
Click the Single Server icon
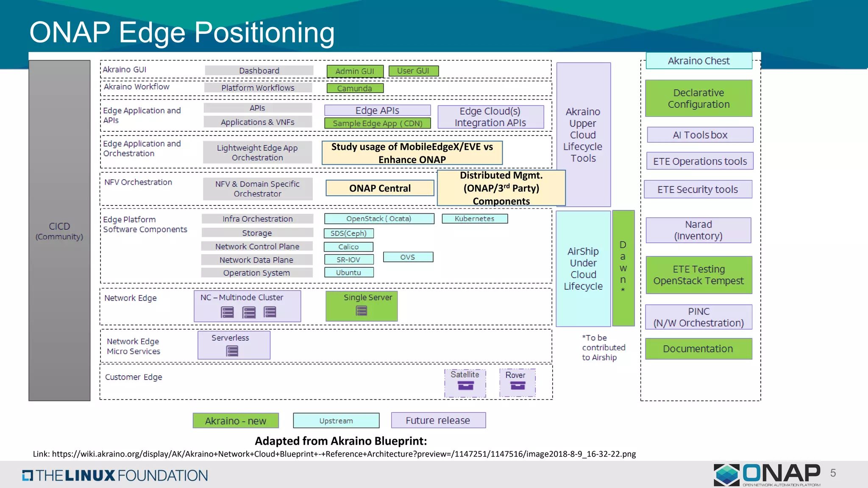(362, 311)
